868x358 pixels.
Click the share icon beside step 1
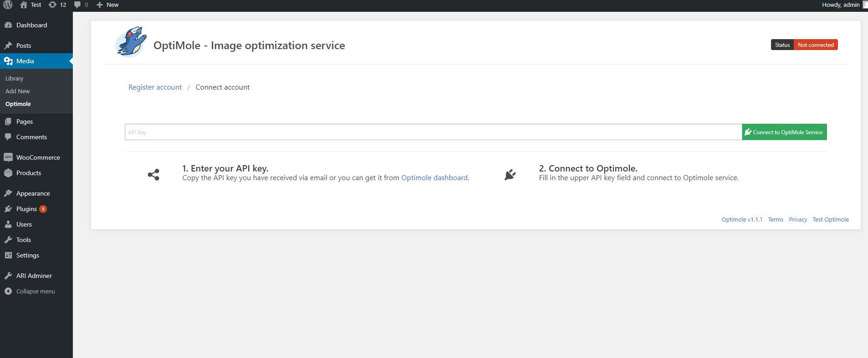(153, 175)
